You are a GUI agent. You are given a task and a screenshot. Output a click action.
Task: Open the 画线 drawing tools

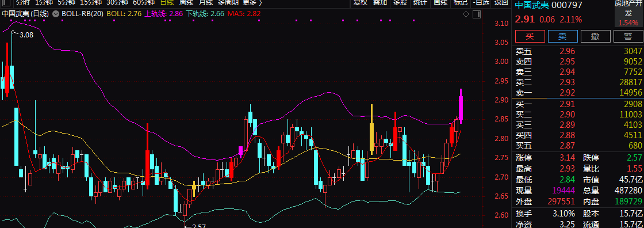pos(440,2)
